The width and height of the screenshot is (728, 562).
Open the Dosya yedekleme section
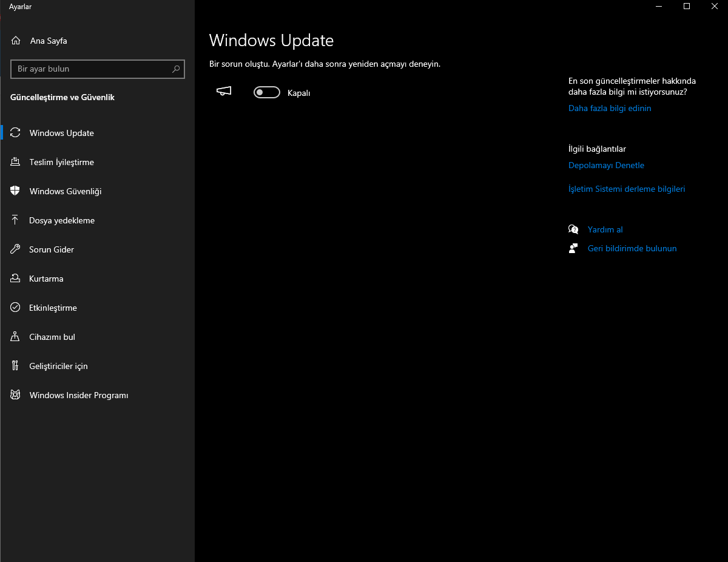pyautogui.click(x=62, y=220)
